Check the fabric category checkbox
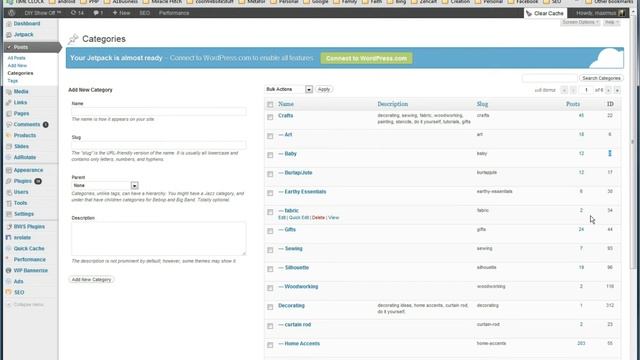This screenshot has height=360, width=640. (x=270, y=212)
